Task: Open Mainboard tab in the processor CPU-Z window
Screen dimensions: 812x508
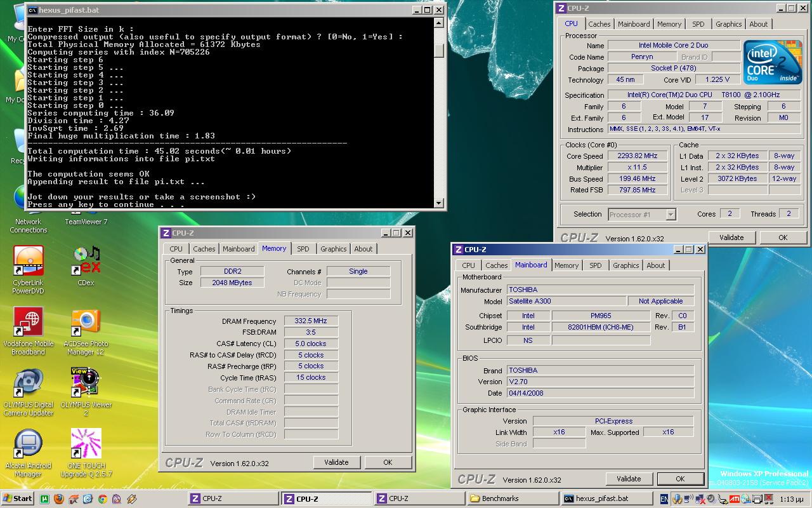Action: click(x=634, y=24)
